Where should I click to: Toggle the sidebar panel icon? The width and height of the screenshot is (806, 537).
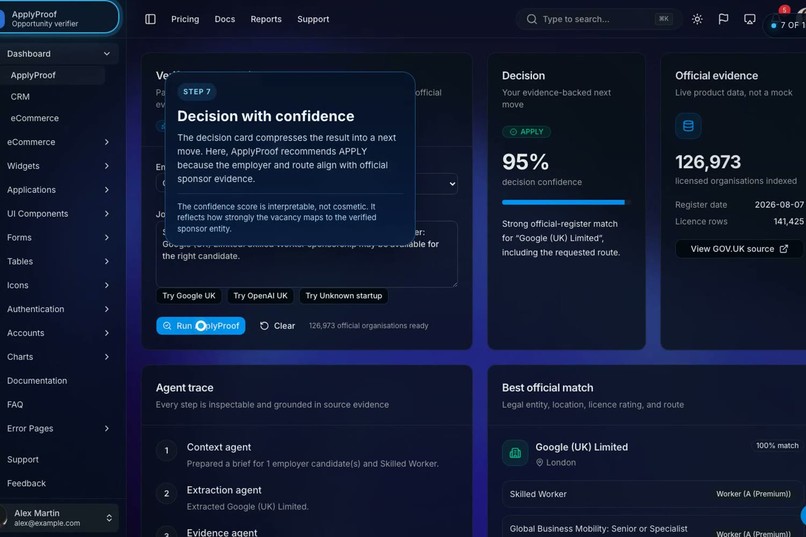click(x=150, y=19)
